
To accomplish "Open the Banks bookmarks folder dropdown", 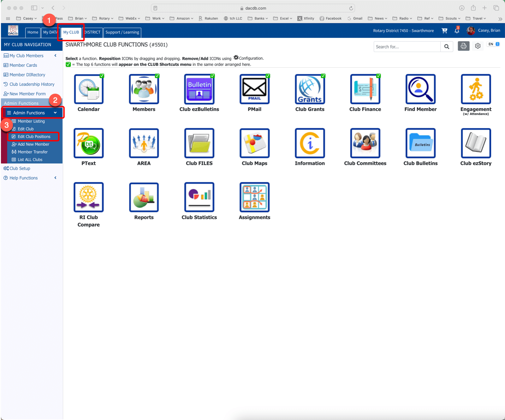I will (258, 18).
